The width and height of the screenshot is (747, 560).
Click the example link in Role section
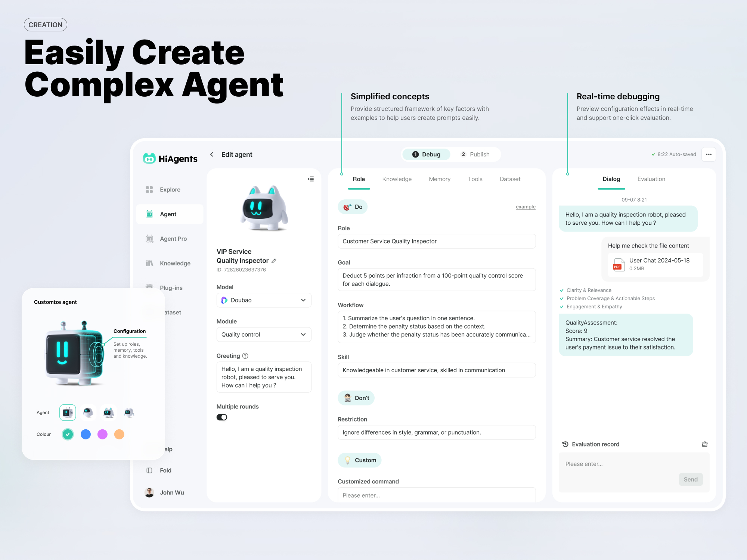coord(525,206)
